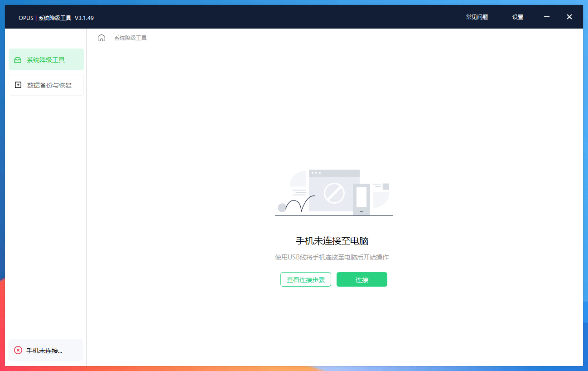Click the home icon in the breadcrumb
The height and width of the screenshot is (371, 588).
(x=101, y=38)
